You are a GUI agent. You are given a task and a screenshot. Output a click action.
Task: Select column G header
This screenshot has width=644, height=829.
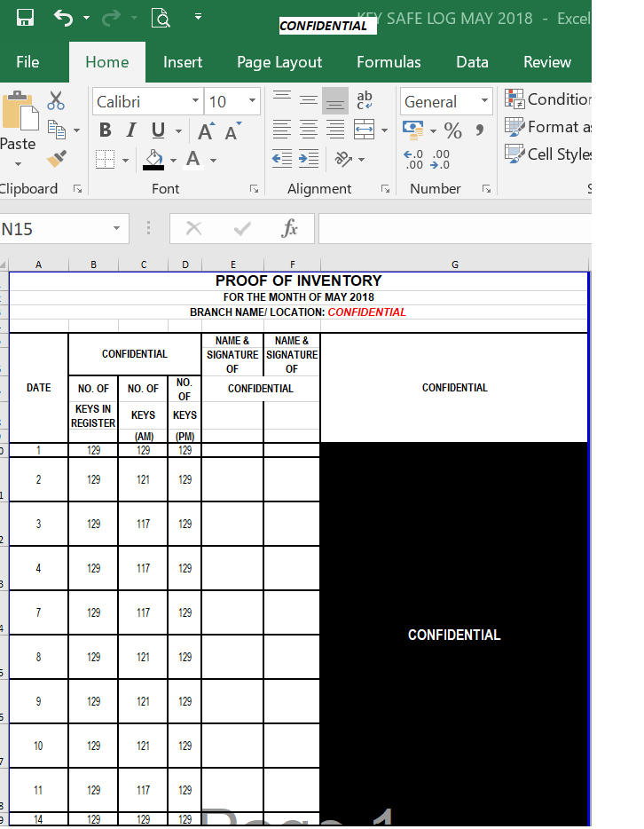454,264
